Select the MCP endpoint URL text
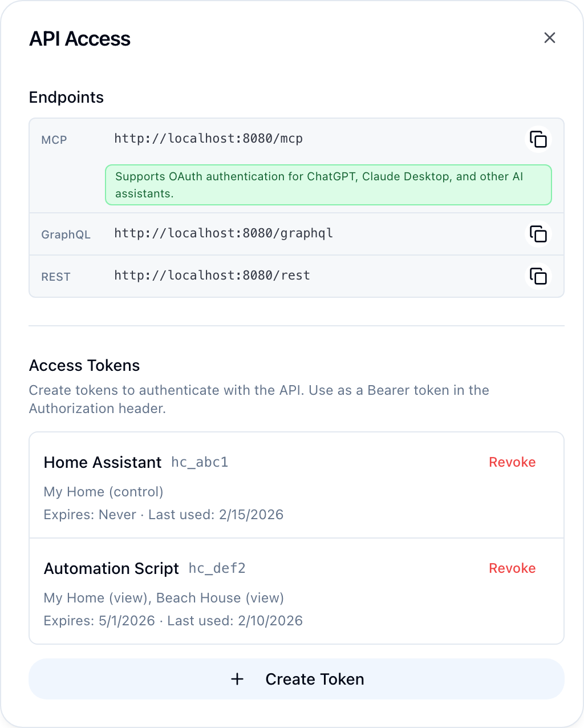Screen dimensions: 584x728 [208, 138]
